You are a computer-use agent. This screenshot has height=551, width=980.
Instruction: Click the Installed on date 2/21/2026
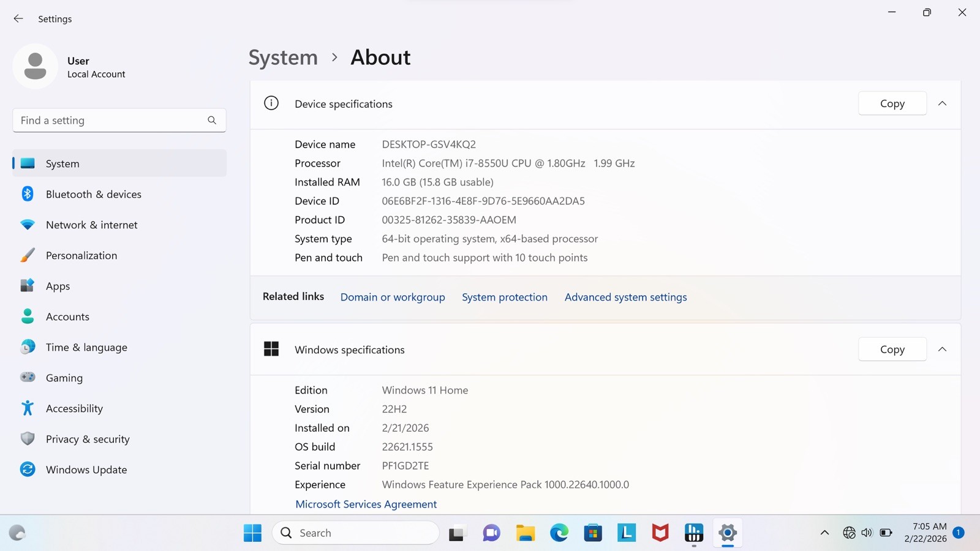click(x=405, y=428)
